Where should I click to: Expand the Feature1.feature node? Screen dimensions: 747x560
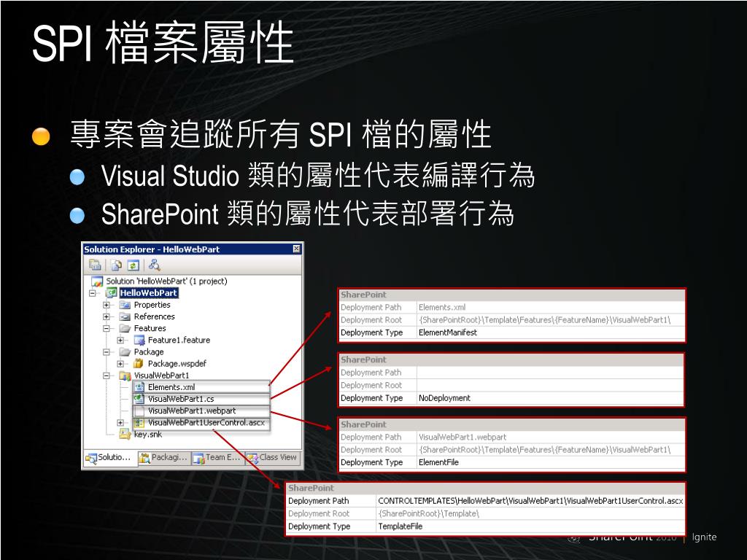[x=120, y=340]
